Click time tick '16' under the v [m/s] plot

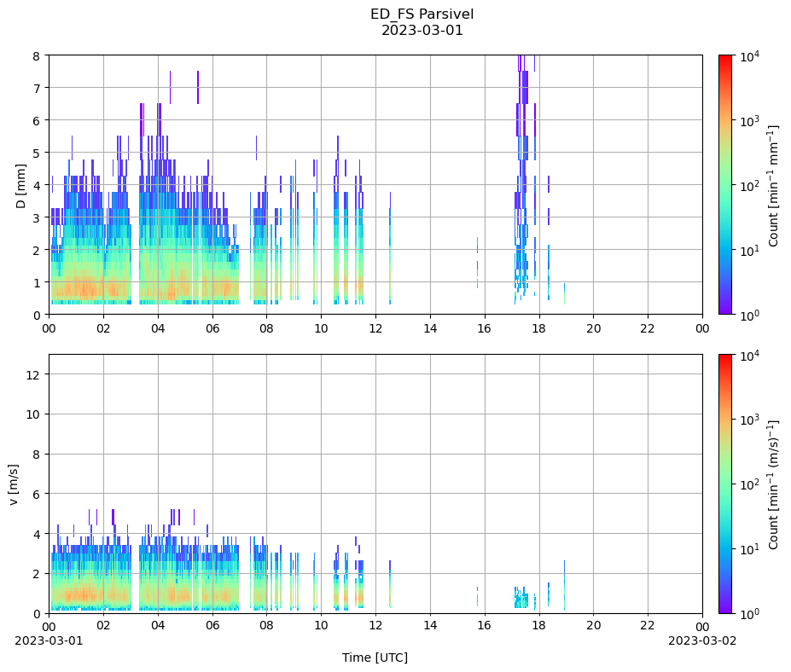click(x=485, y=626)
